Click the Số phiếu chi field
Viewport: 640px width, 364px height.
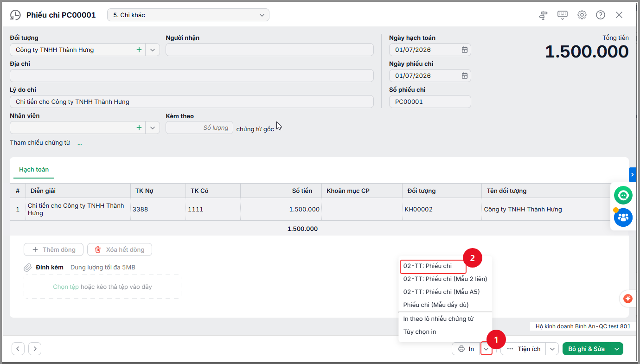[430, 102]
